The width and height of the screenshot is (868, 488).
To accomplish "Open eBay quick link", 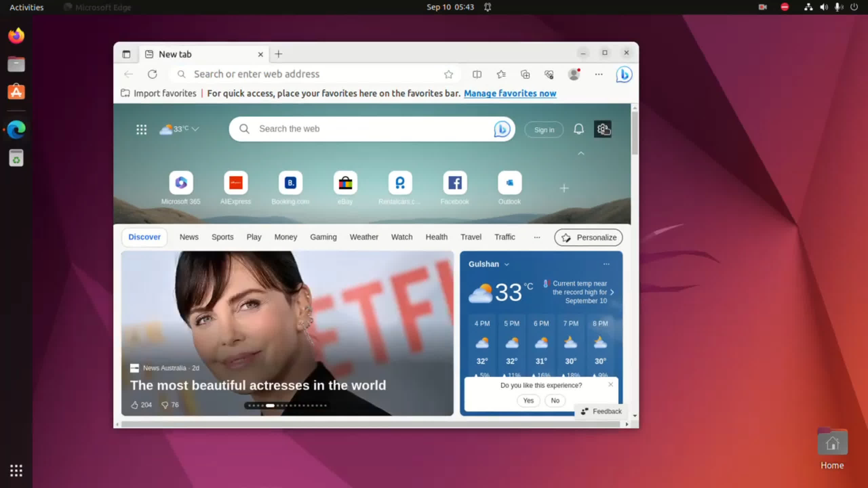I will pyautogui.click(x=345, y=188).
